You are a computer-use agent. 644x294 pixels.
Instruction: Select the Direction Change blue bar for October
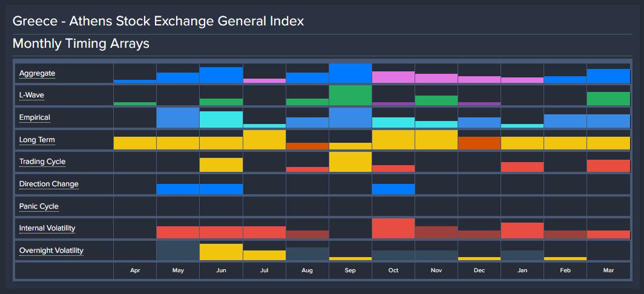[x=393, y=189]
